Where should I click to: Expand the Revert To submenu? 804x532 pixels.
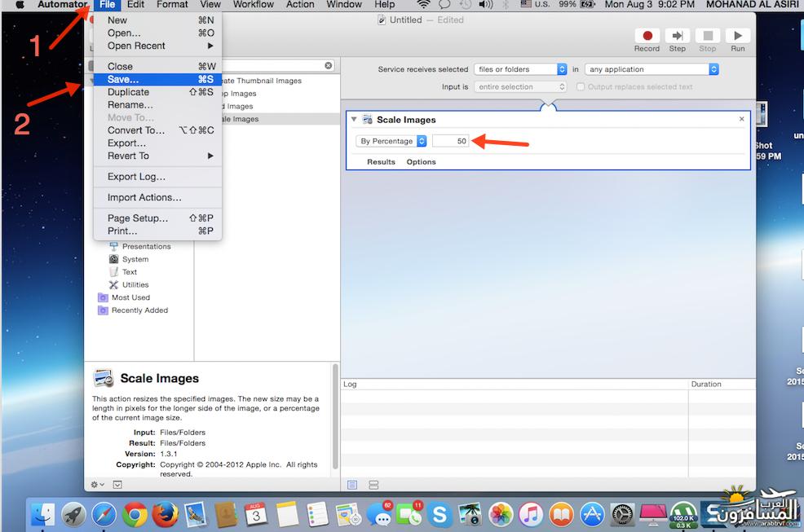click(x=157, y=156)
